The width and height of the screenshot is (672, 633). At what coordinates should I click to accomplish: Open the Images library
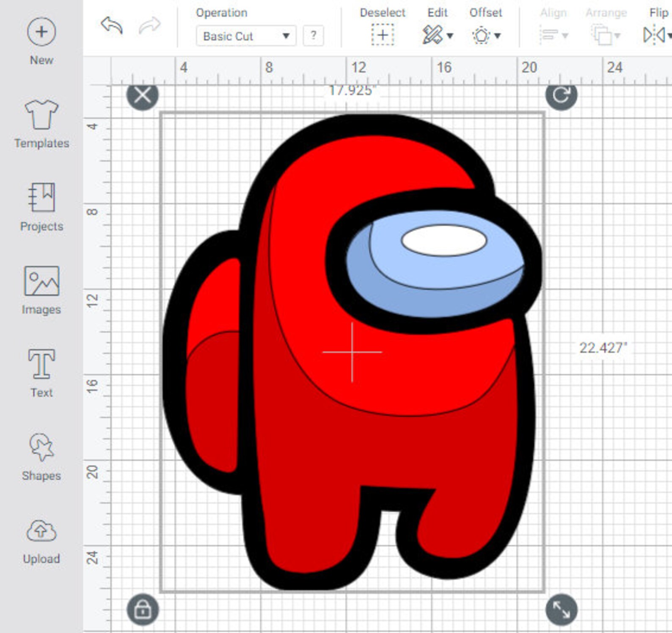coord(41,290)
